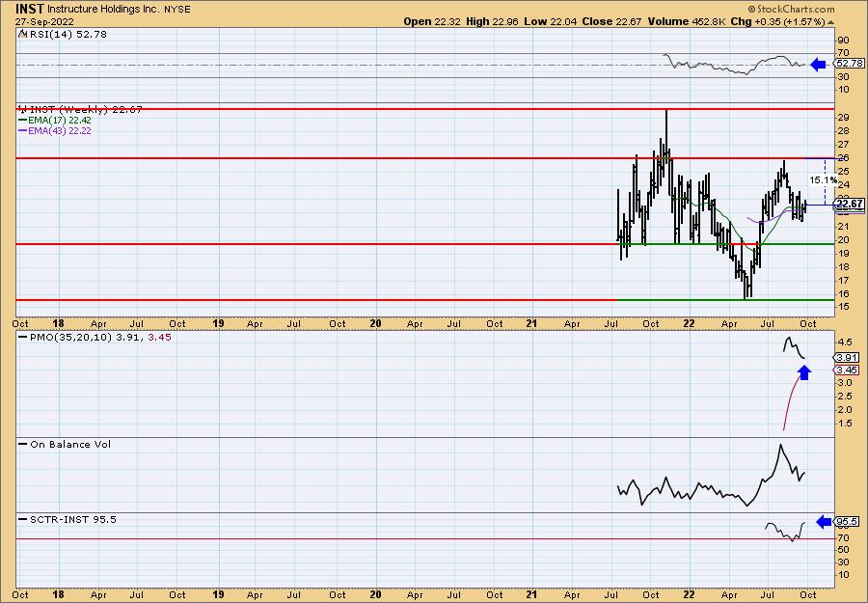Click the company name Instructure Holdings Inc.

tap(103, 10)
